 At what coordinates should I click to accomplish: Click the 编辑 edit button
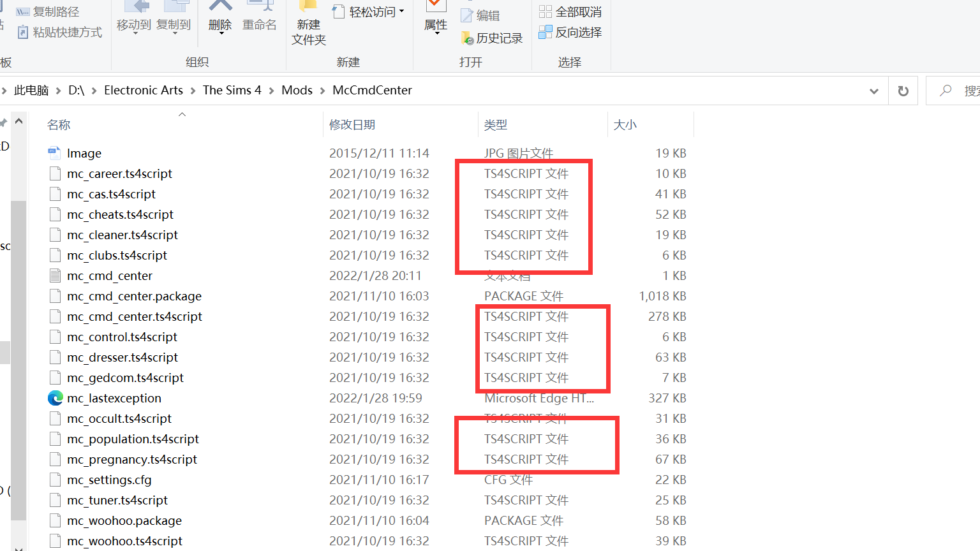(480, 15)
